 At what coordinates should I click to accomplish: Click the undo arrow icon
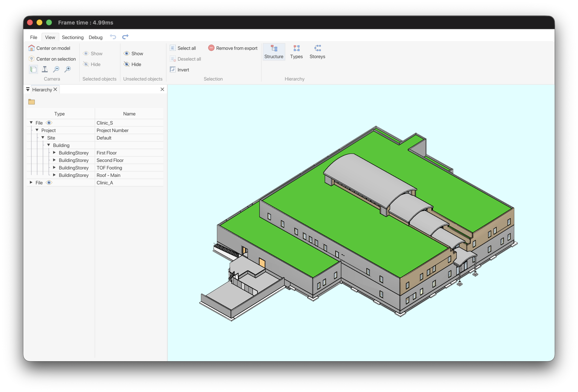113,37
